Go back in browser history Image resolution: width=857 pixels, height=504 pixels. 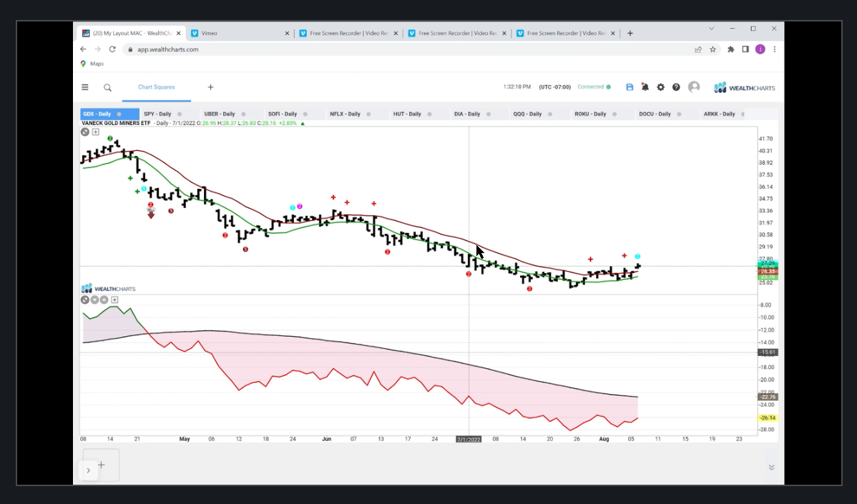tap(83, 49)
